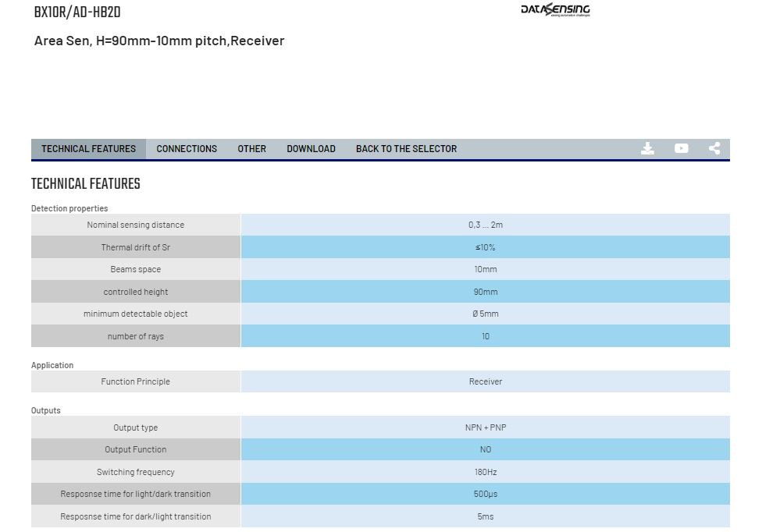Click Back to the Selector link
The image size is (780, 532).
coord(407,149)
